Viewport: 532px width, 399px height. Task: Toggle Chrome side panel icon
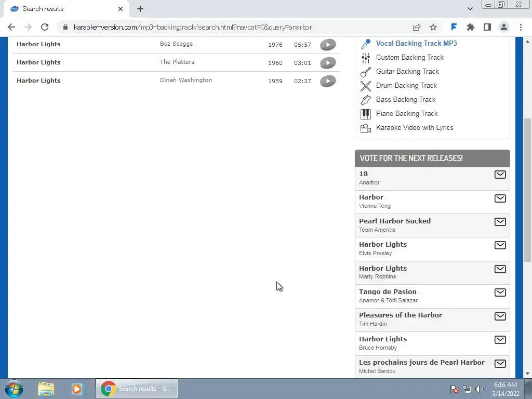pos(487,27)
